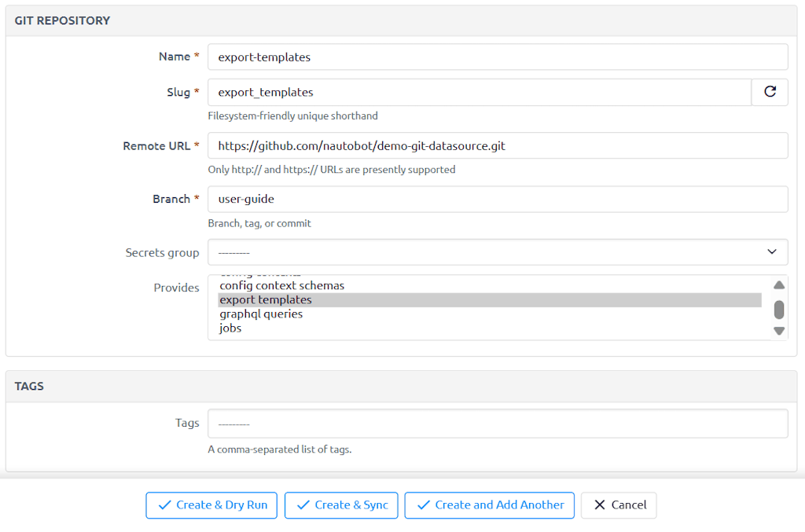Click Create and Add Another button
Viewport: 805px width, 532px height.
pyautogui.click(x=489, y=505)
